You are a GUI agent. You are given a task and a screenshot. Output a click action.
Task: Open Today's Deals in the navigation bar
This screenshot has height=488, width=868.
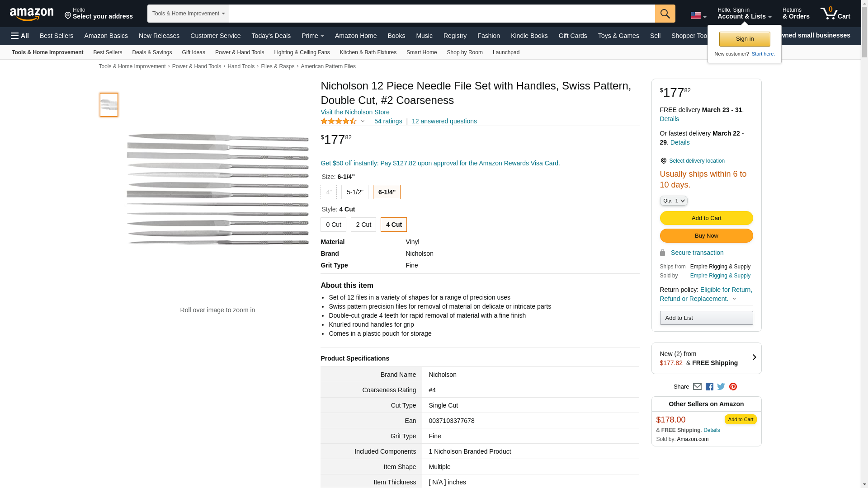pyautogui.click(x=271, y=36)
